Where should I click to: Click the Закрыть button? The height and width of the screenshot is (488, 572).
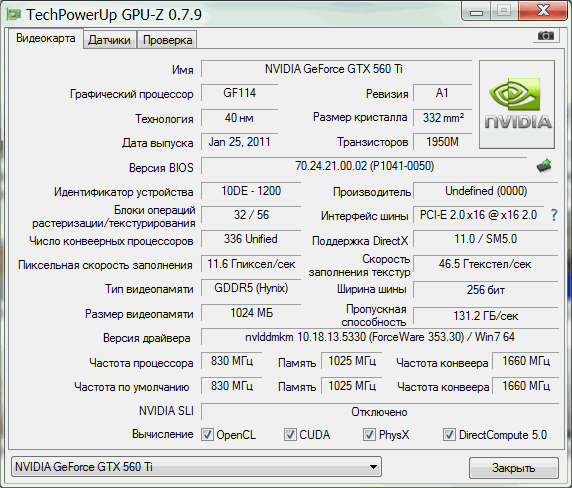click(514, 468)
